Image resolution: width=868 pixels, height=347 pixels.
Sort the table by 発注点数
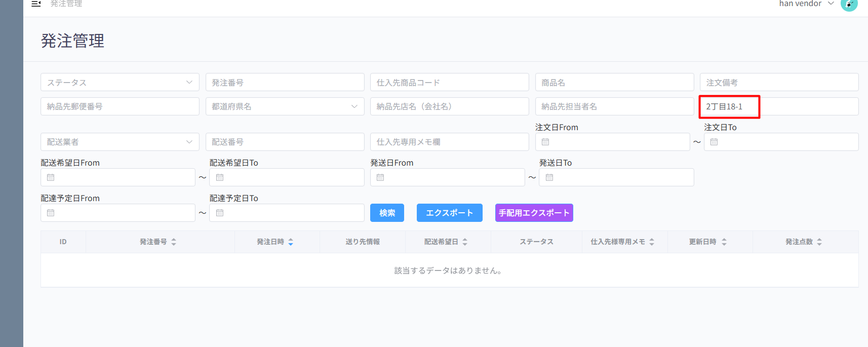pos(819,242)
